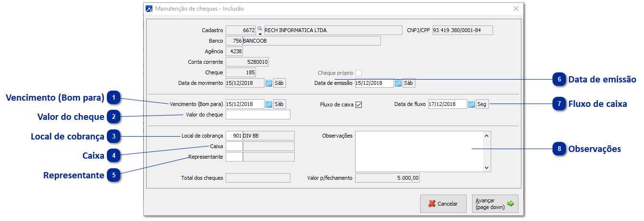Click the Data de fluxo date field
The height and width of the screenshot is (221, 644).
[x=448, y=104]
